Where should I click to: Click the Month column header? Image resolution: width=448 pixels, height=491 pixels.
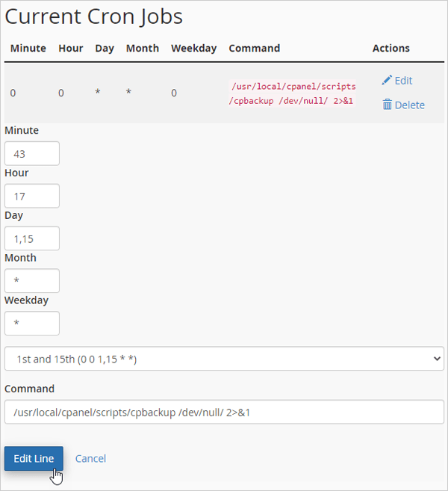click(143, 49)
